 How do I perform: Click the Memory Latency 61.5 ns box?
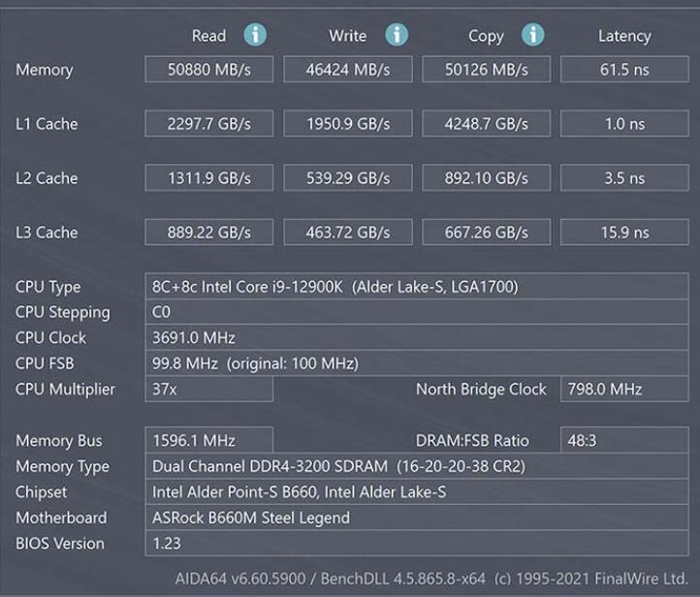coord(623,70)
